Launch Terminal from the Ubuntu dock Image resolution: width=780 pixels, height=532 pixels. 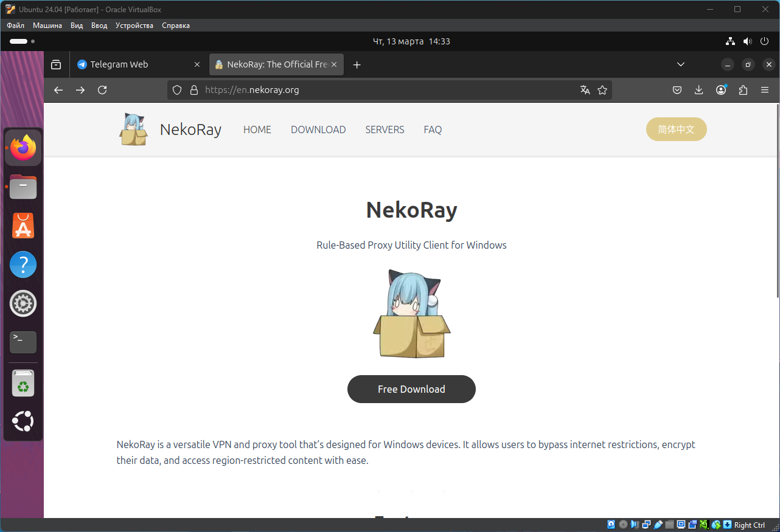[x=23, y=342]
